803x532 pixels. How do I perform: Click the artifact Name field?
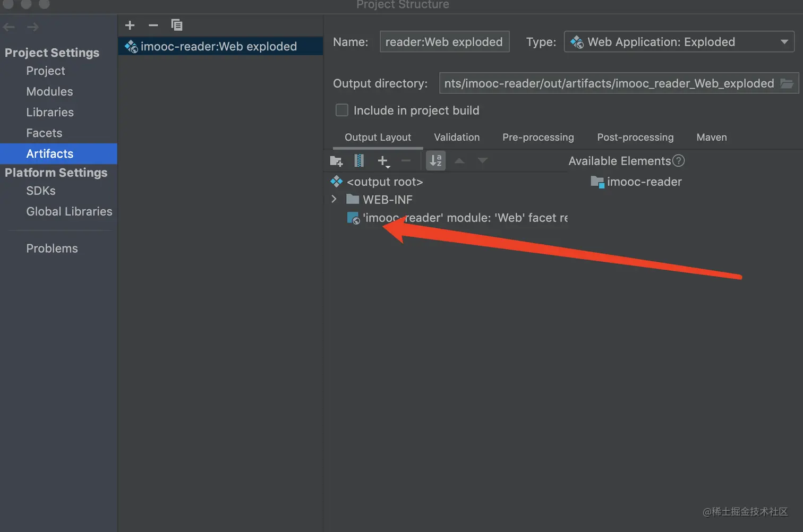click(445, 42)
